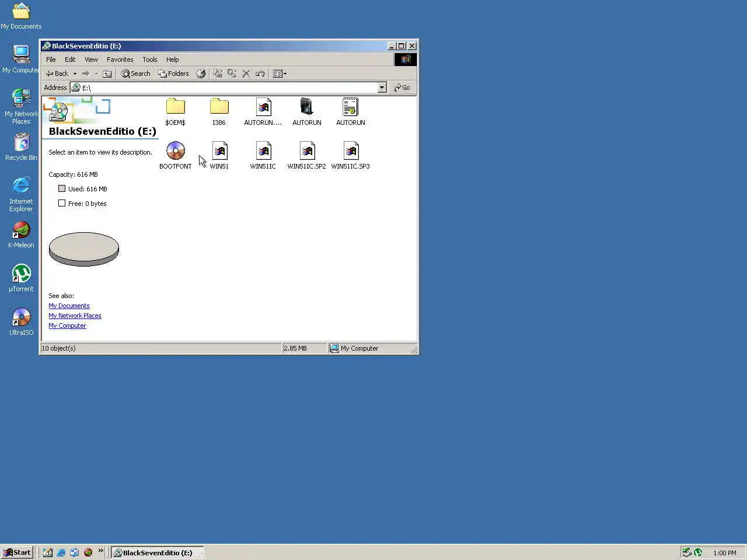This screenshot has width=747, height=560.
Task: Open the Start menu
Action: [17, 552]
